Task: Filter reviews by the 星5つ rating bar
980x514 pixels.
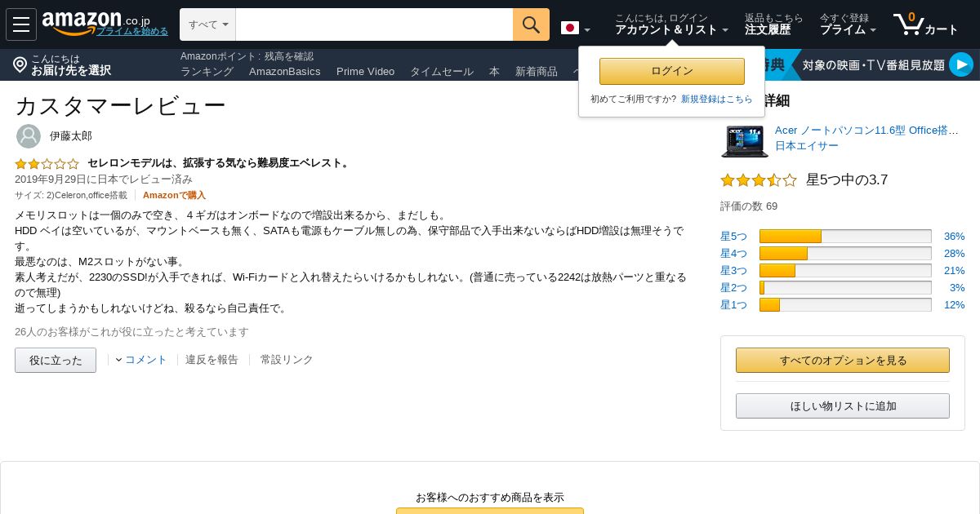Action: 845,236
